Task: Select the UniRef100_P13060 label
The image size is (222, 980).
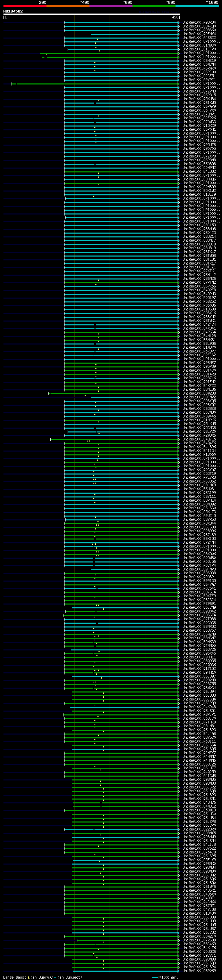Action: tap(199, 455)
